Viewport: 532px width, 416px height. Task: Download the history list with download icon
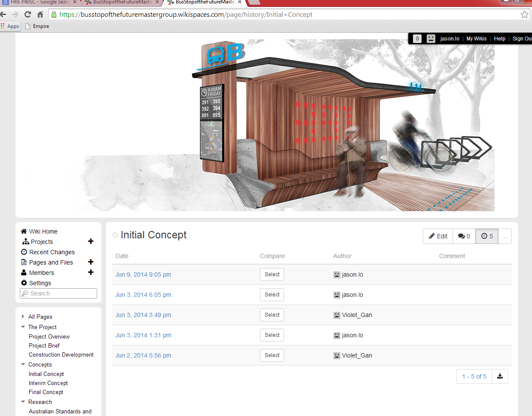point(500,376)
